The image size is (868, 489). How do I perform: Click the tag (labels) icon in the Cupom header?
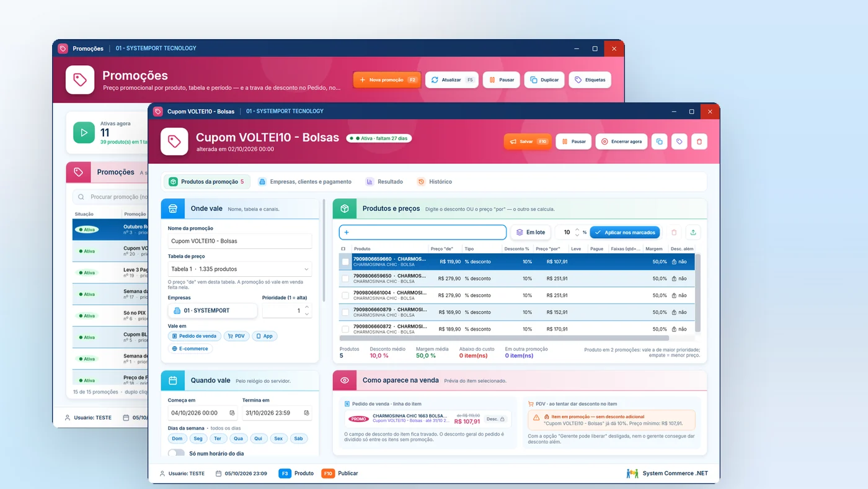tap(680, 141)
